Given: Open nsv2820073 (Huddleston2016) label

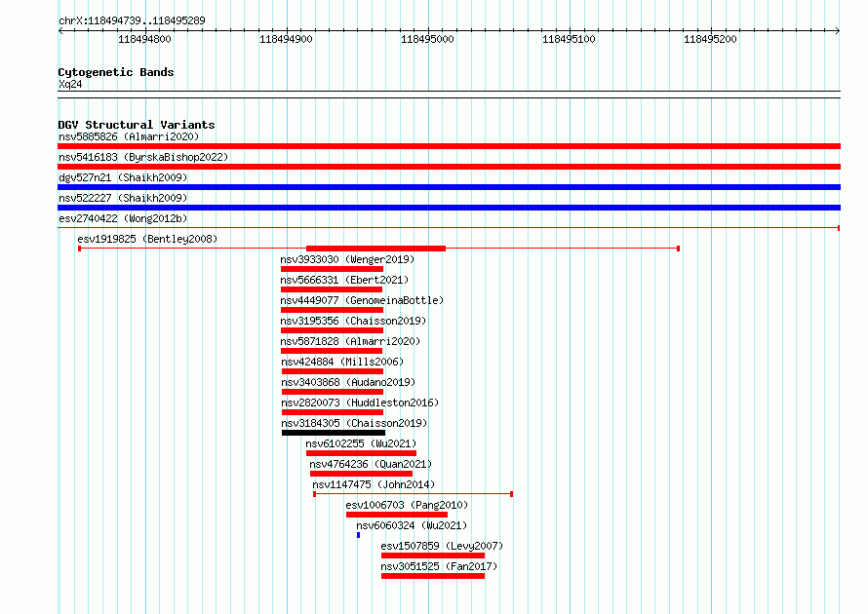Looking at the screenshot, I should 360,403.
